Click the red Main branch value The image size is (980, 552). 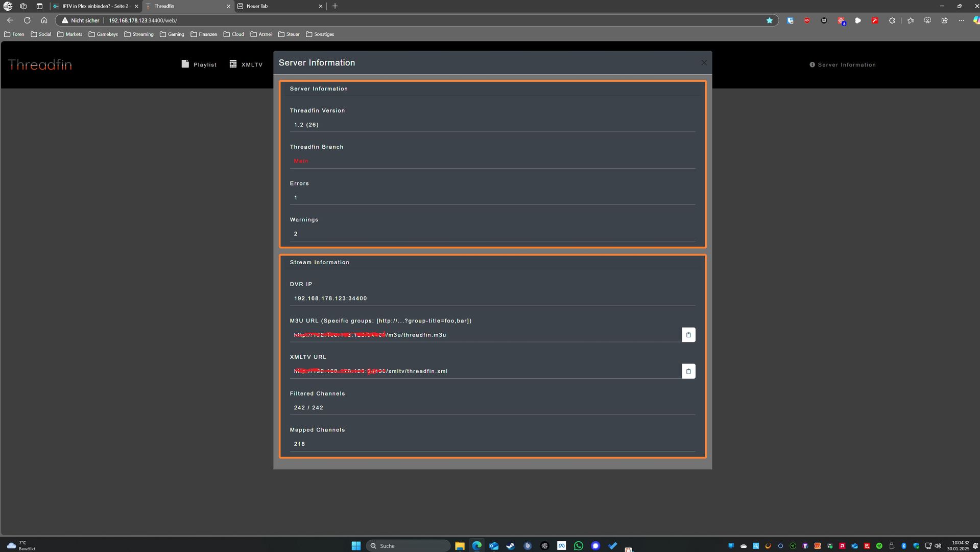click(x=301, y=161)
